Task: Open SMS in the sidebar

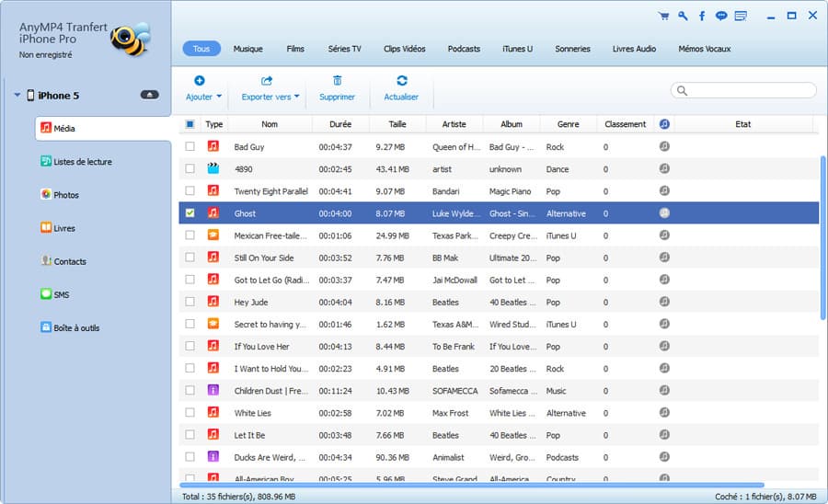Action: tap(55, 294)
